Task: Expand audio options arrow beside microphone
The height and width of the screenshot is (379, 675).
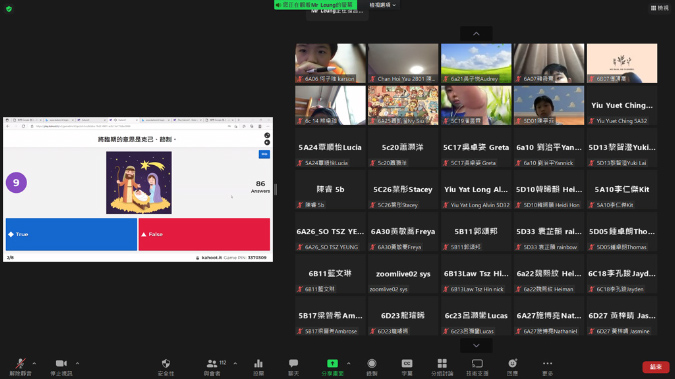Action: tap(34, 363)
